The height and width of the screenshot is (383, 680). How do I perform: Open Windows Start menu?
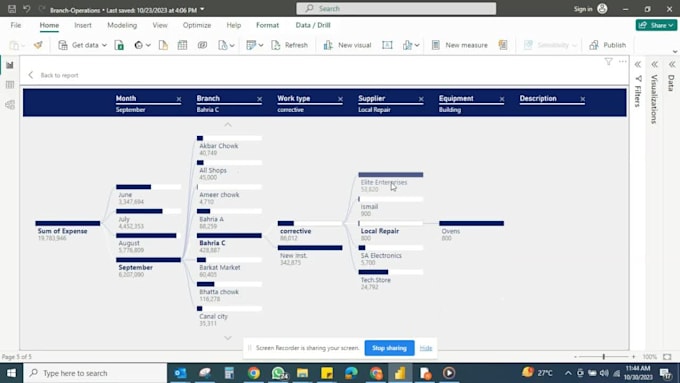point(11,373)
